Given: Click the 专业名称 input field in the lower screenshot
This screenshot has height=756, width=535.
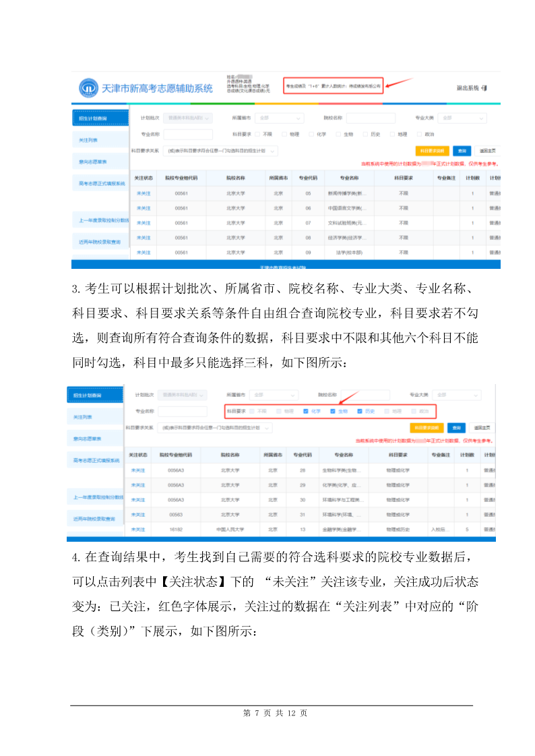Looking at the screenshot, I should 182,411.
